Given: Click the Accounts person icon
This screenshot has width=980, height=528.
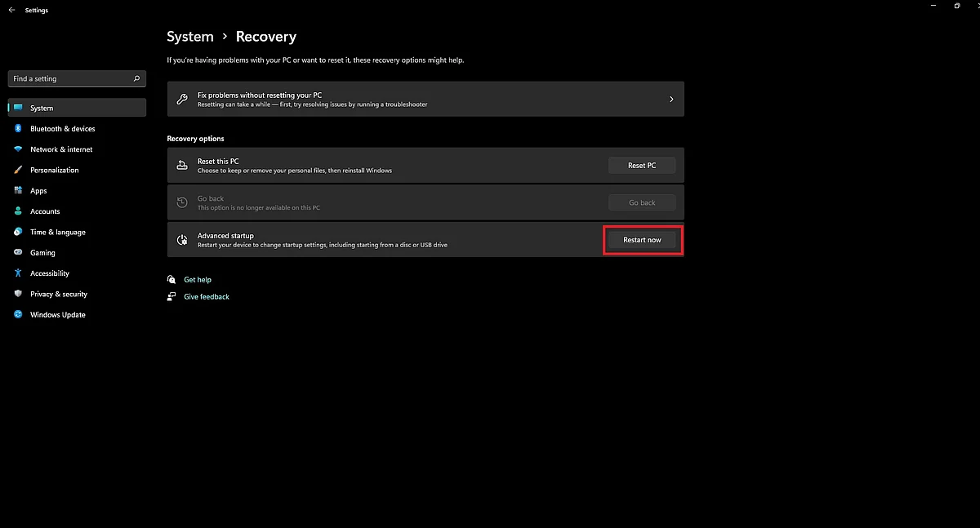Looking at the screenshot, I should [x=18, y=211].
